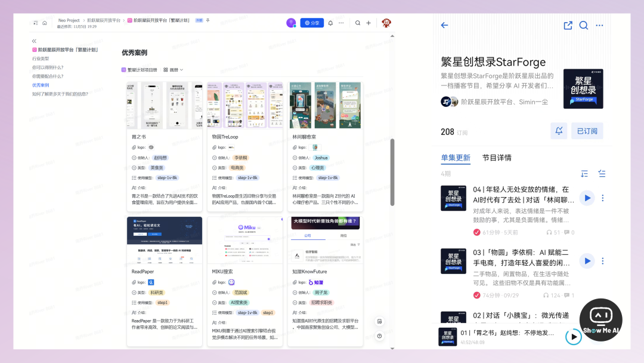Viewport: 644px width, 363px height.
Task: Open the 繁星创想录 podcast cover art
Action: pyautogui.click(x=583, y=89)
